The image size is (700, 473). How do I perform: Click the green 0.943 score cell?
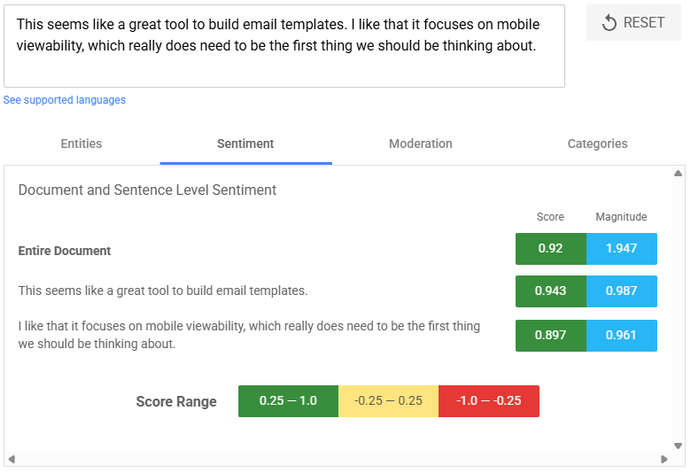(x=550, y=291)
